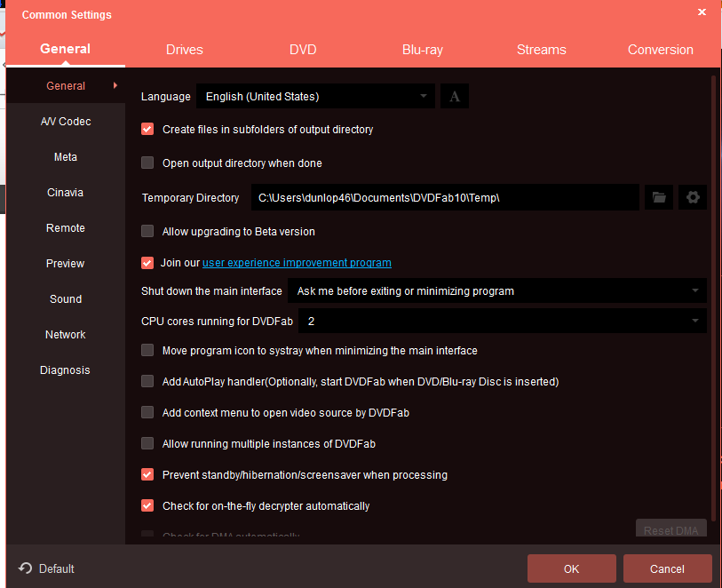Switch to the DVD tab
The height and width of the screenshot is (588, 722).
pos(303,49)
